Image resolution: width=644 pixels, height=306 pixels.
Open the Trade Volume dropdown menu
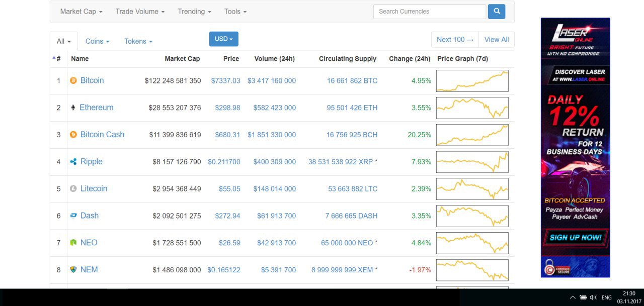(x=140, y=12)
